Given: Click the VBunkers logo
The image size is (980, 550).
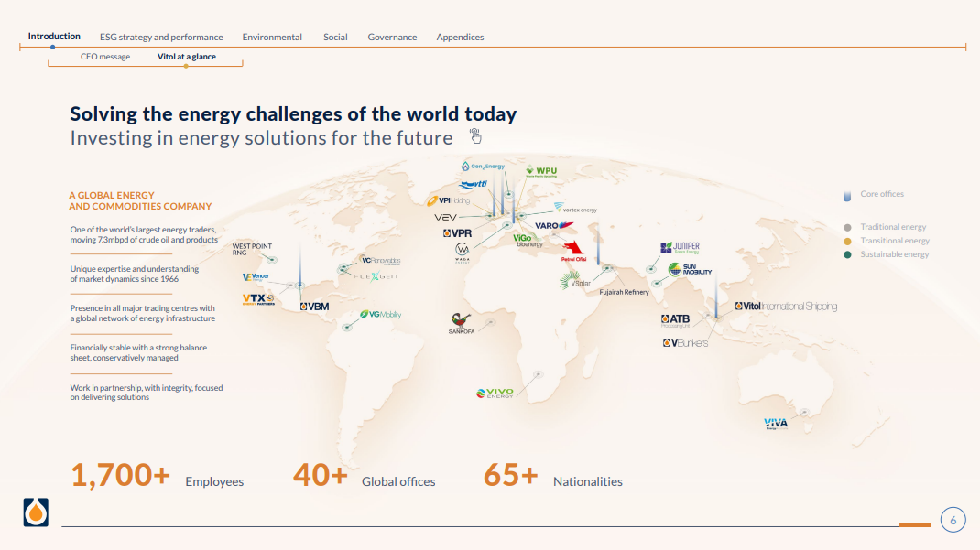Looking at the screenshot, I should pyautogui.click(x=686, y=343).
